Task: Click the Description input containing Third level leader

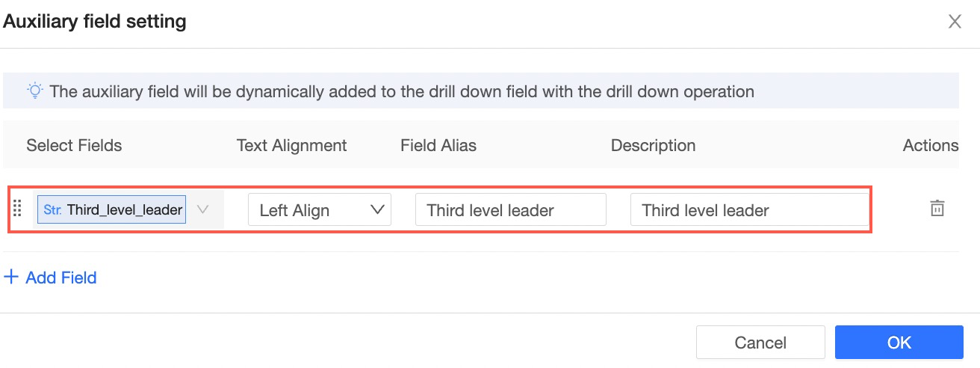Action: pos(749,210)
